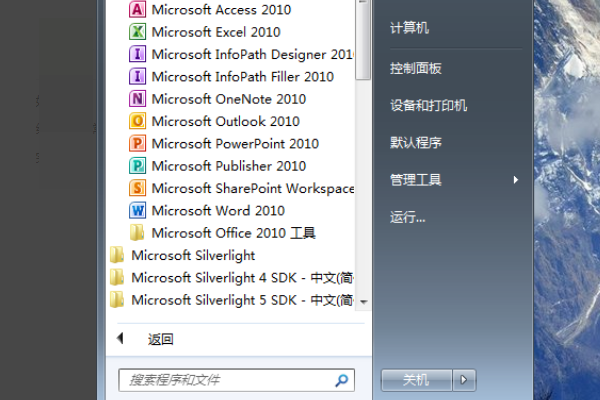Open the 运行... dialog
Screen dimensions: 600x400
point(408,217)
